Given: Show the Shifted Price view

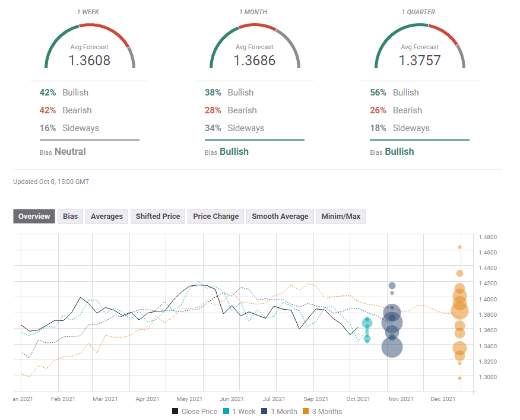Looking at the screenshot, I should pyautogui.click(x=157, y=217).
